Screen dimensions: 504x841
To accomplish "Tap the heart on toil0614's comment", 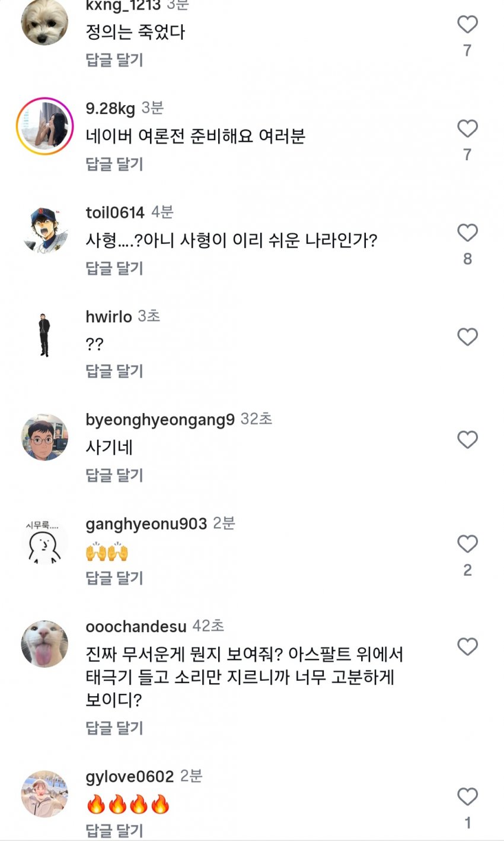I will [x=467, y=233].
